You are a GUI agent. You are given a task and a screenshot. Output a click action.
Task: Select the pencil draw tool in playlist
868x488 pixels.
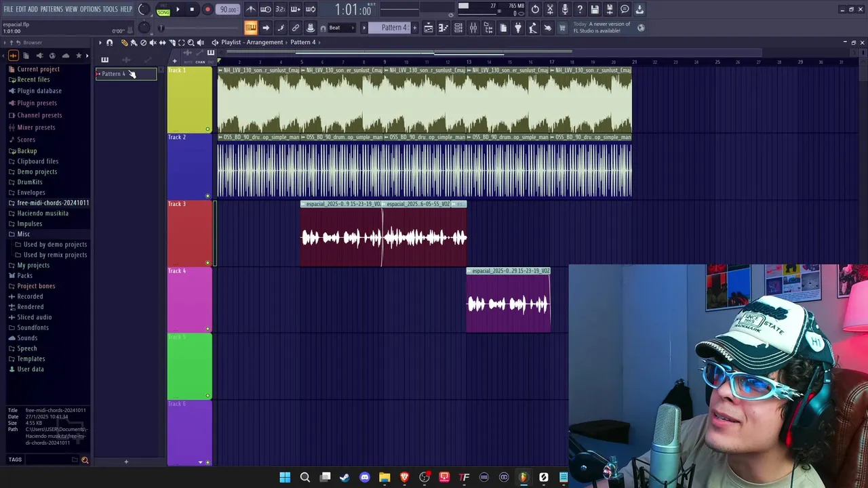124,43
